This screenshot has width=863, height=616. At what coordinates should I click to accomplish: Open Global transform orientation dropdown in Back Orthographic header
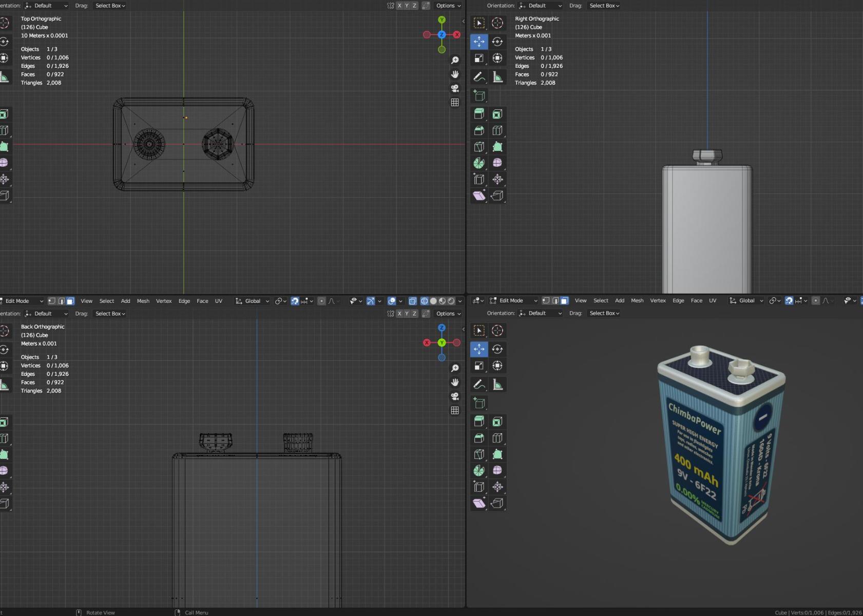[252, 301]
